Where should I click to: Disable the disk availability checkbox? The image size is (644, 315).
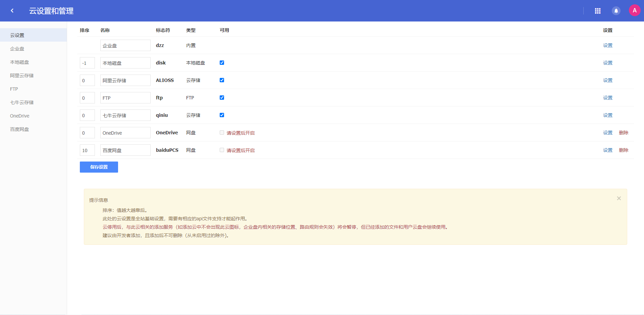(x=222, y=62)
